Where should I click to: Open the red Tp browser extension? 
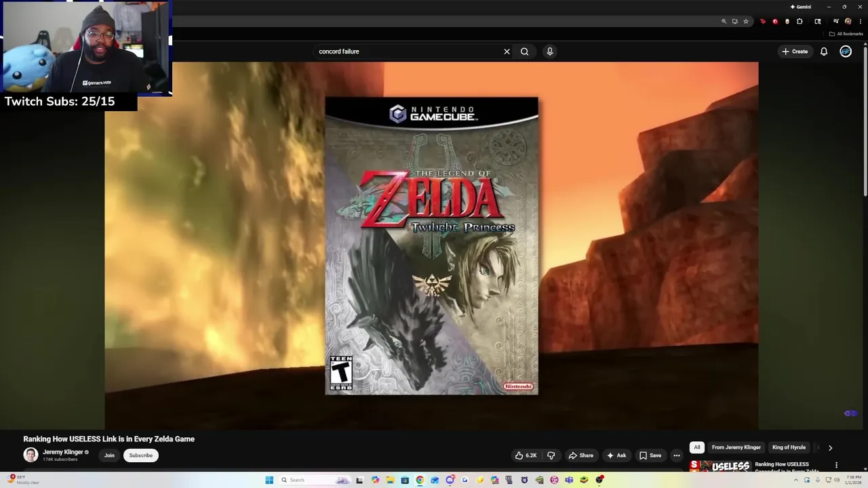click(x=763, y=22)
